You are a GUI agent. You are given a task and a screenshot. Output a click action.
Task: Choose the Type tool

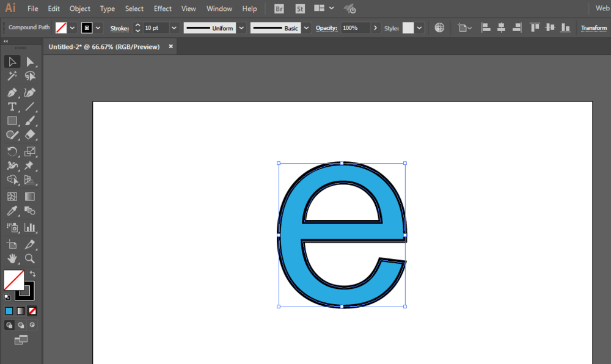12,107
